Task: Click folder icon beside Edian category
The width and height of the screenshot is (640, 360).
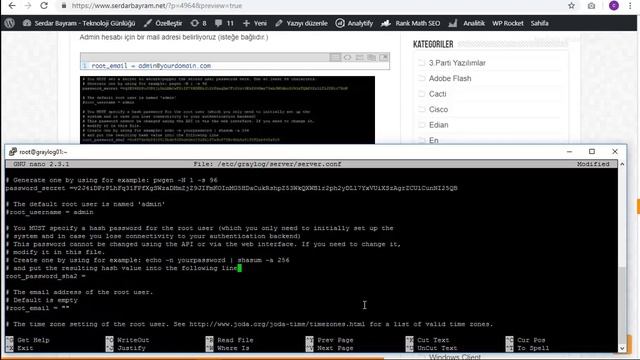Action: [422, 125]
